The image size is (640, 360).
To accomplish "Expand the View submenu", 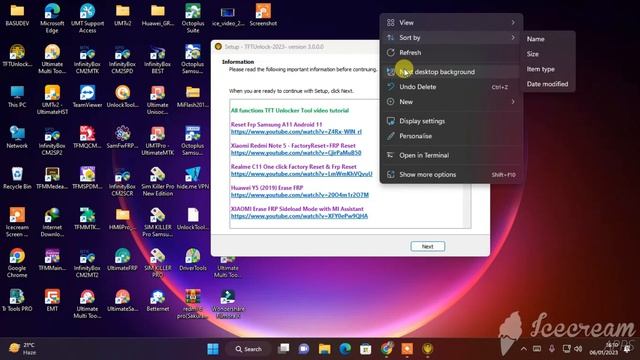I will click(451, 22).
